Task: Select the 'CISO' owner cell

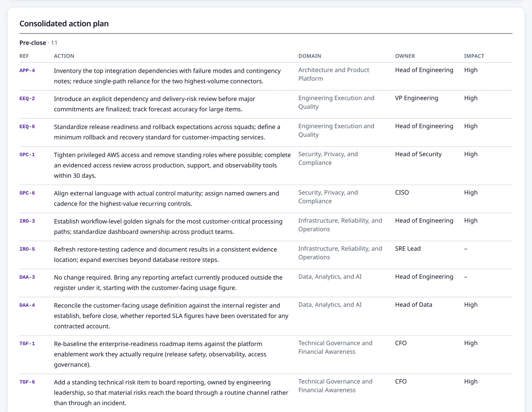Action: tap(402, 192)
